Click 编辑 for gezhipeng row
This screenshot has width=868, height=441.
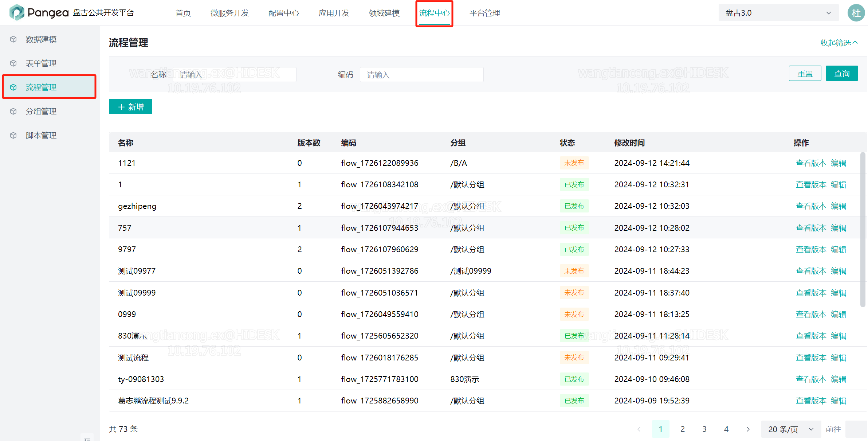pos(838,206)
